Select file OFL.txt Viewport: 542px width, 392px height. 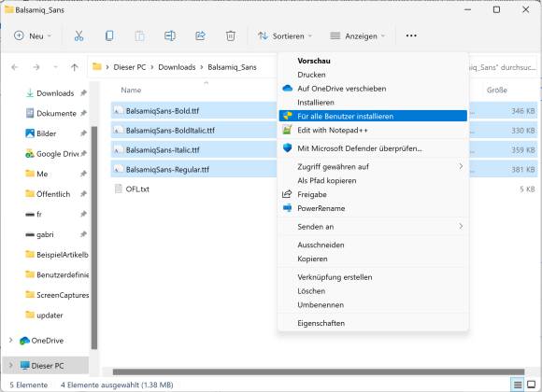(137, 189)
